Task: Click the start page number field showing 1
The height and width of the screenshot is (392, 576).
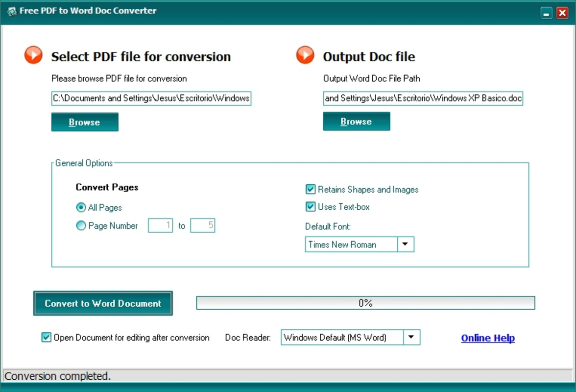Action: (x=160, y=225)
